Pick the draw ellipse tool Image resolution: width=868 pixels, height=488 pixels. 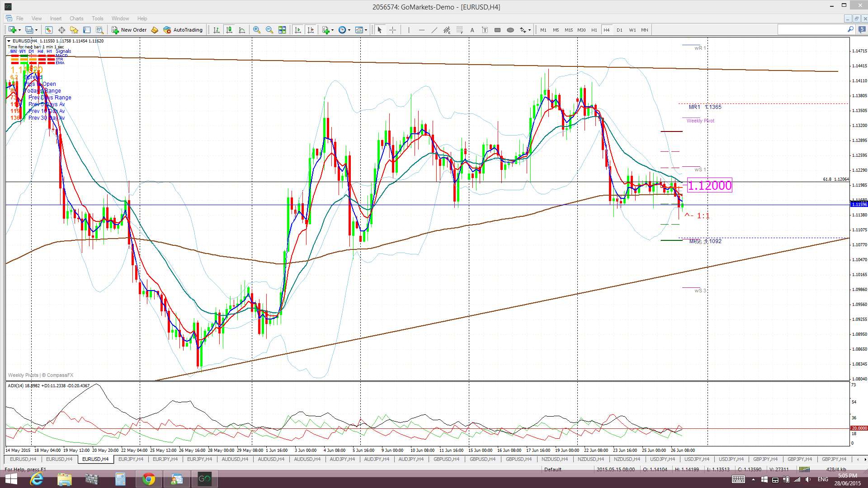tap(510, 30)
